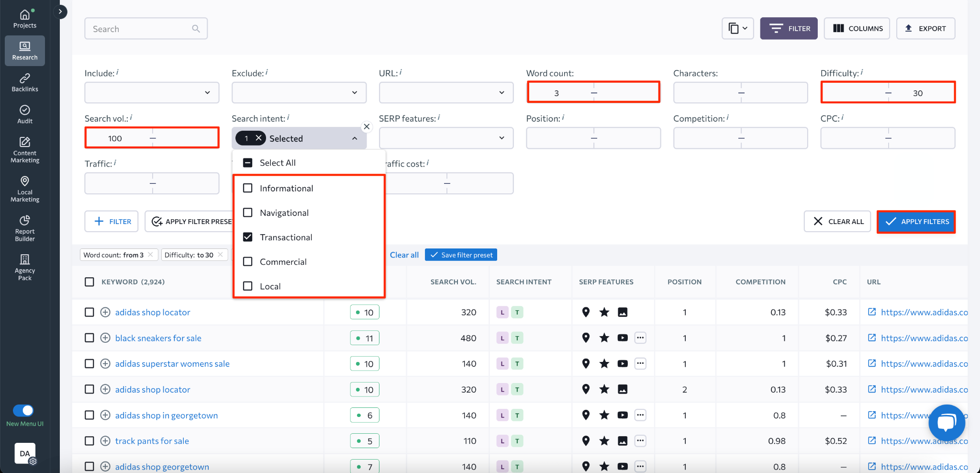980x473 pixels.
Task: Collapse the Search intent selection list
Action: (355, 138)
